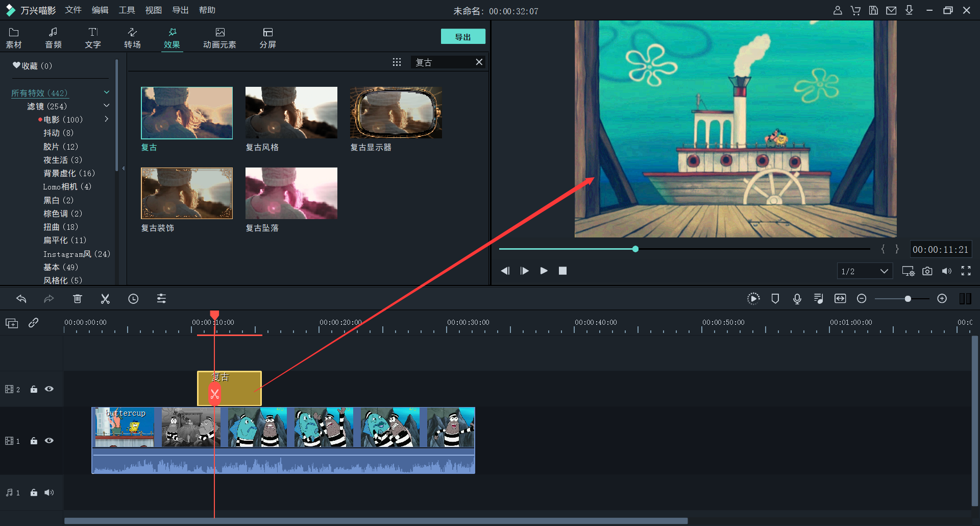Adjust the timeline zoom slider handle
980x526 pixels.
[908, 299]
